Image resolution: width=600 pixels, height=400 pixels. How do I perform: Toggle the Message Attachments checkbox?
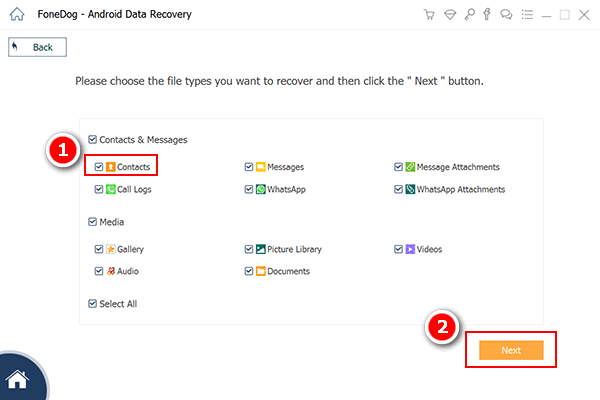pyautogui.click(x=398, y=167)
